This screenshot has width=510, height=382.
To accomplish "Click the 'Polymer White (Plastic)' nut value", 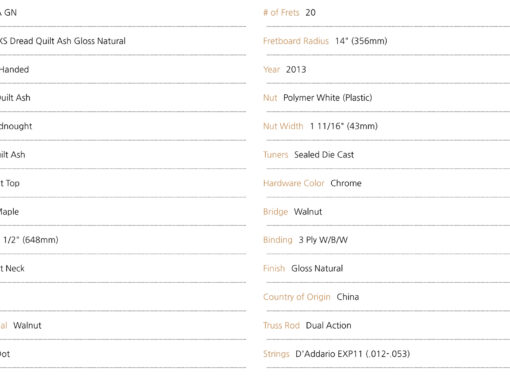I will 328,98.
